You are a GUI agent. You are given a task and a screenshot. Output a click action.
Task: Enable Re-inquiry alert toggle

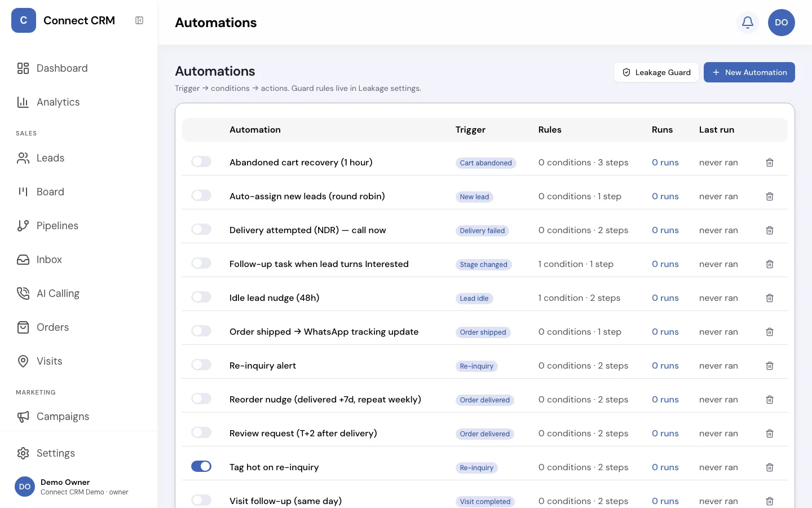click(x=201, y=365)
